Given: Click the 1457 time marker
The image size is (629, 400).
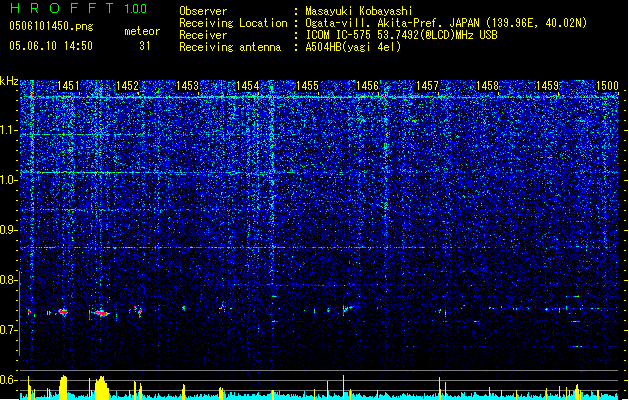Looking at the screenshot, I should coord(428,86).
